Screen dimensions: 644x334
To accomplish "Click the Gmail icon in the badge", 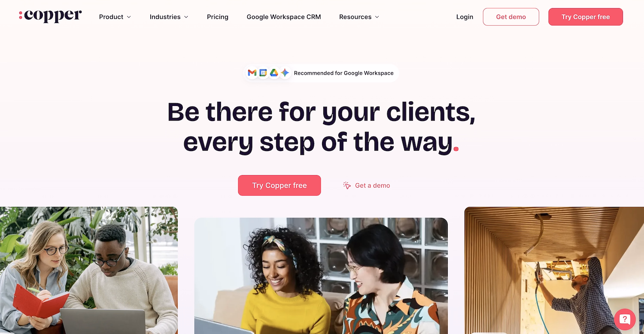I will click(x=252, y=73).
